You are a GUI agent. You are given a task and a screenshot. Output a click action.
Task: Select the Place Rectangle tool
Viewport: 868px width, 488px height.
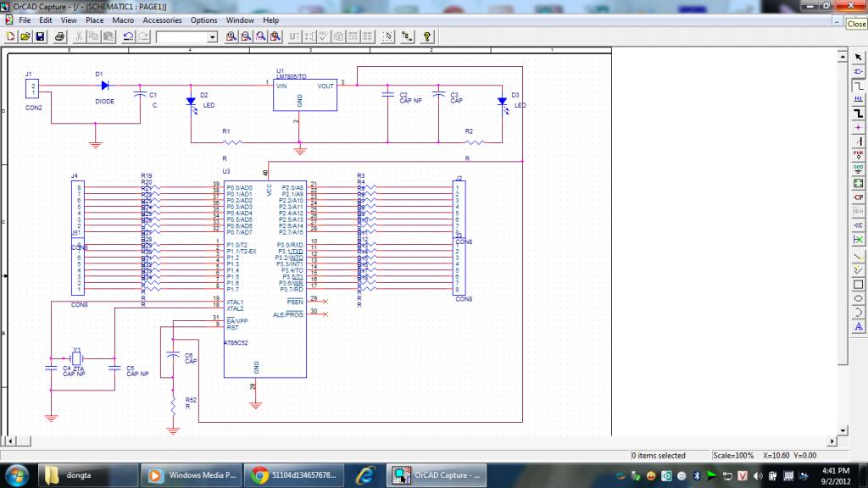point(858,284)
